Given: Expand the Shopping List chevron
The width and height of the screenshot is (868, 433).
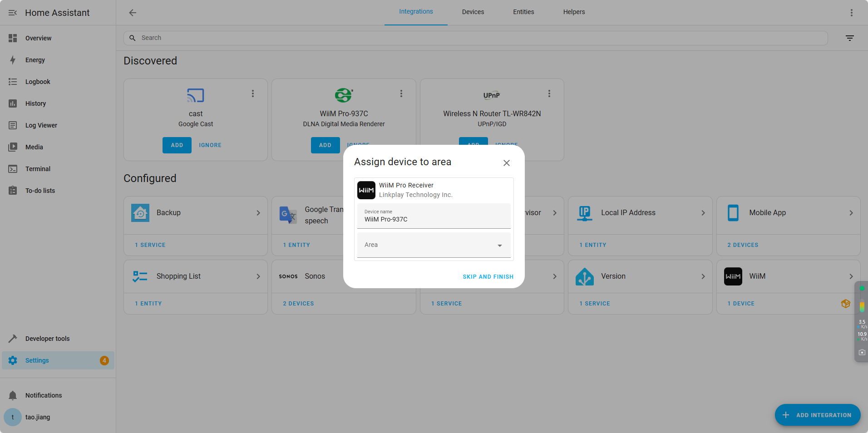Looking at the screenshot, I should [x=258, y=276].
